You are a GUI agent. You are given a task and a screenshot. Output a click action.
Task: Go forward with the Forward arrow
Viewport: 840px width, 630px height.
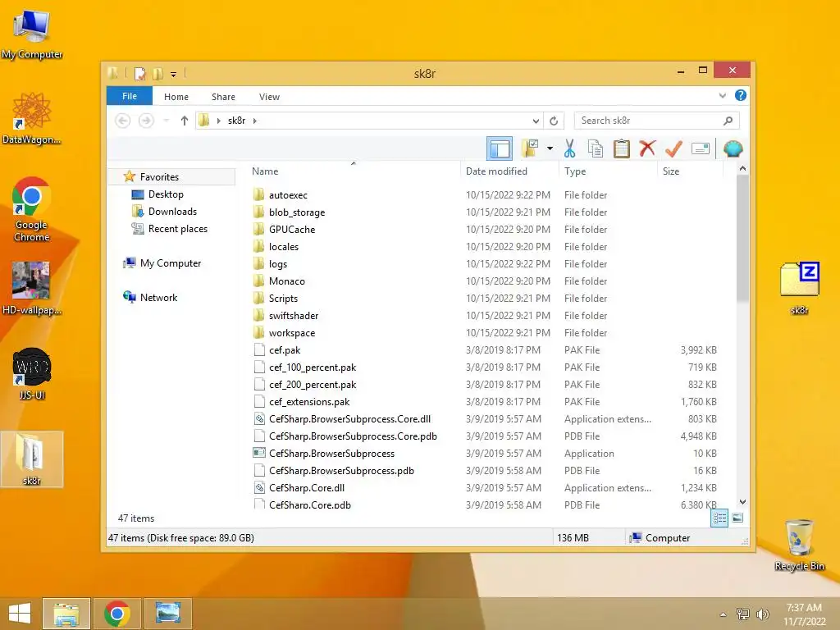tap(146, 121)
